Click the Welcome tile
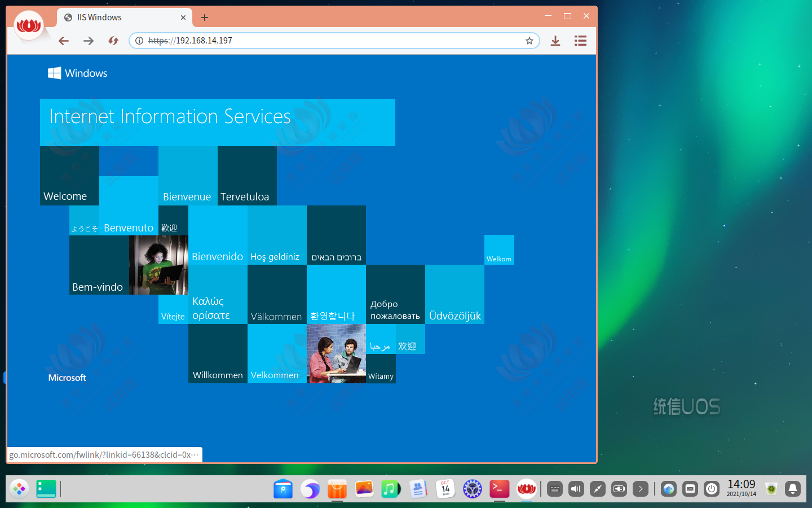 (x=69, y=176)
